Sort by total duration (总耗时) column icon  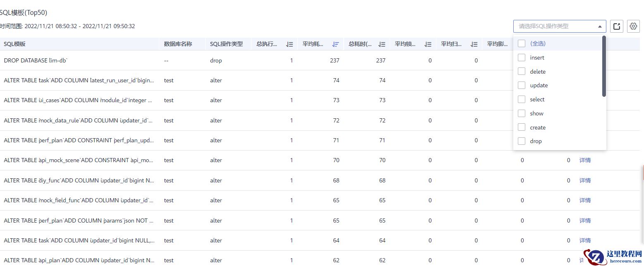382,44
